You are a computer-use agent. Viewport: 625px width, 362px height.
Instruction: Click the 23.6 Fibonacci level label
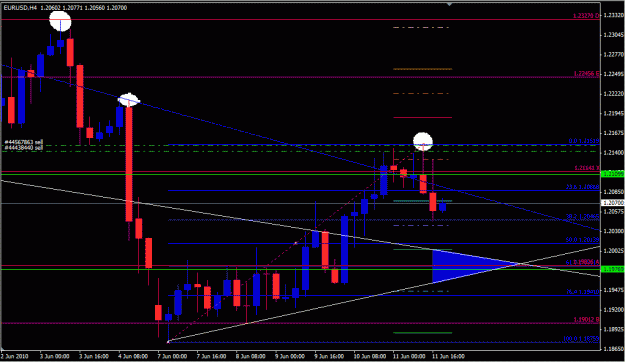pyautogui.click(x=582, y=187)
